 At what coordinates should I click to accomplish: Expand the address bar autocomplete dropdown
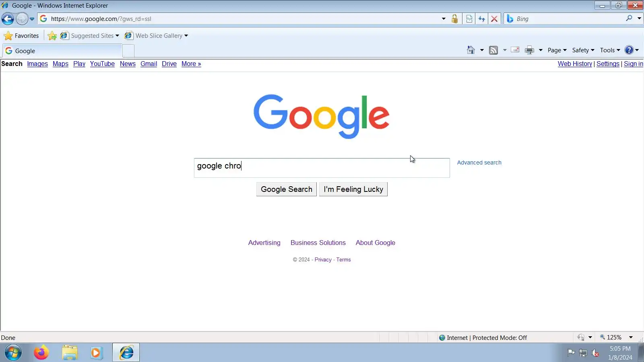444,19
